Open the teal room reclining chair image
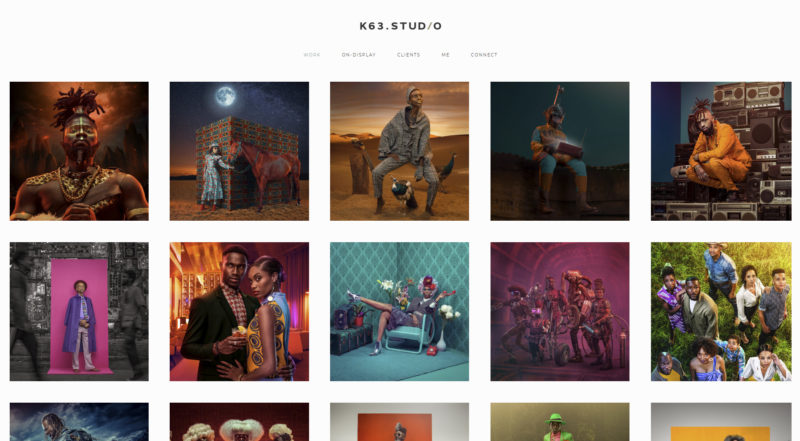The width and height of the screenshot is (800, 441). tap(399, 311)
